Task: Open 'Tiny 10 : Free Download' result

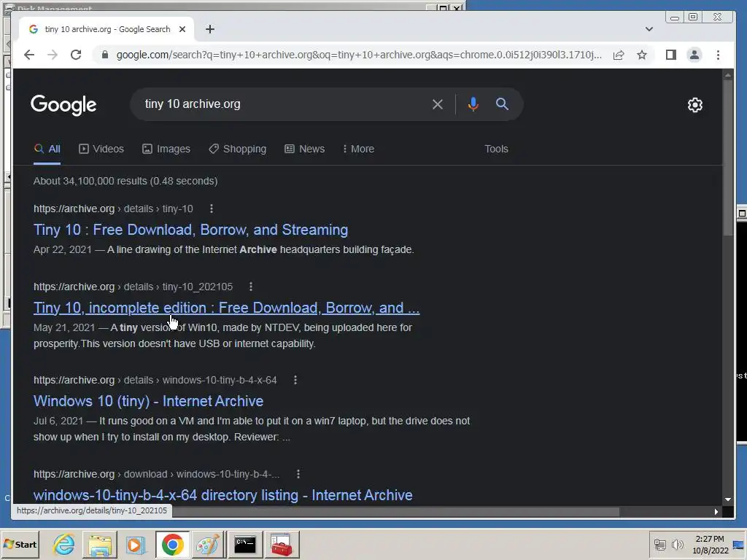Action: [190, 230]
